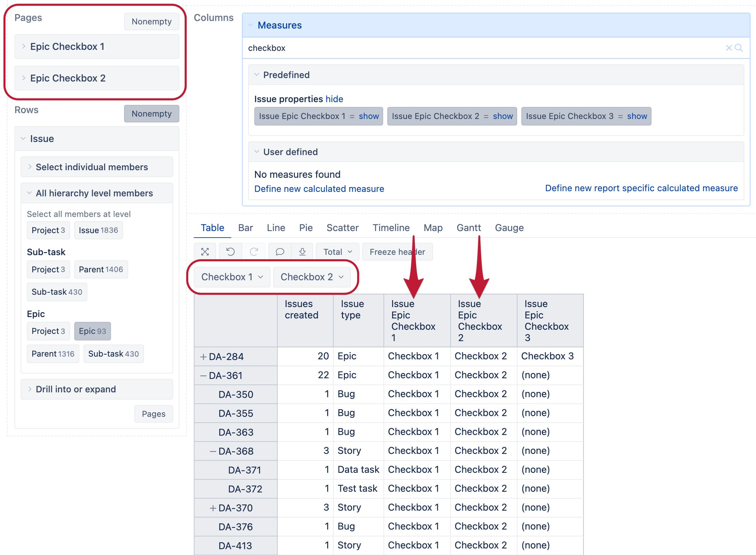This screenshot has height=555, width=756.
Task: Click Parent 1316 level under Epic
Action: [x=53, y=354]
